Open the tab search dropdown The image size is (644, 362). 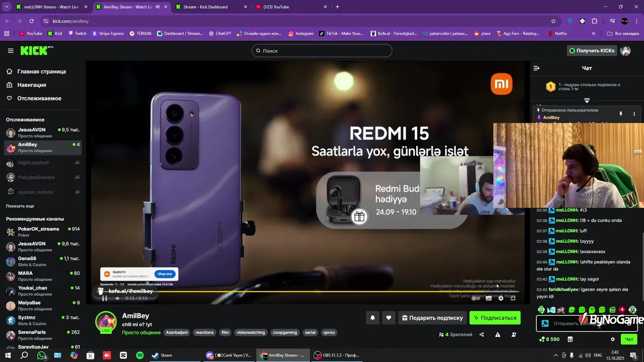pos(7,7)
